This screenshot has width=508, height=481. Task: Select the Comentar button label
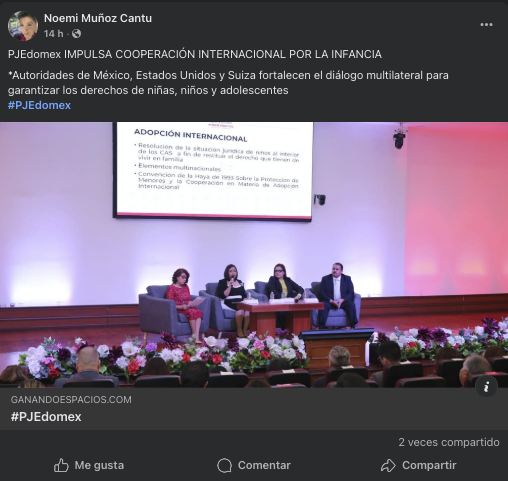(x=264, y=465)
